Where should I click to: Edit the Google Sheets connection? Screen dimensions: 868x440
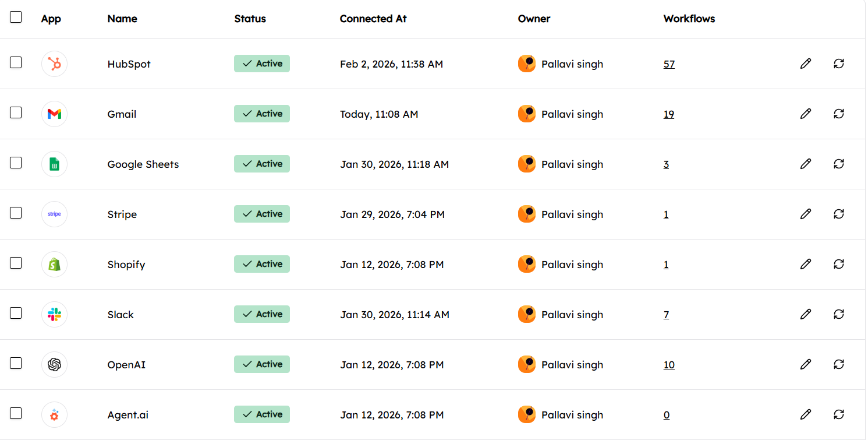pyautogui.click(x=805, y=164)
